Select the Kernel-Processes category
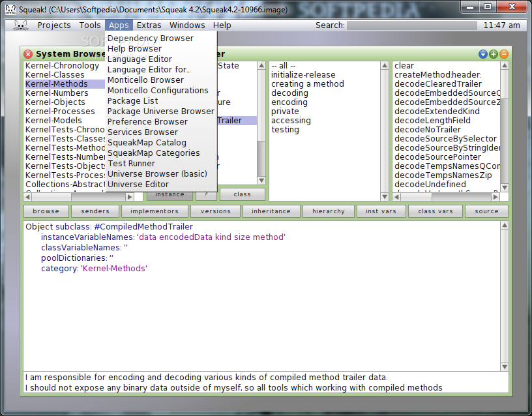 point(61,111)
